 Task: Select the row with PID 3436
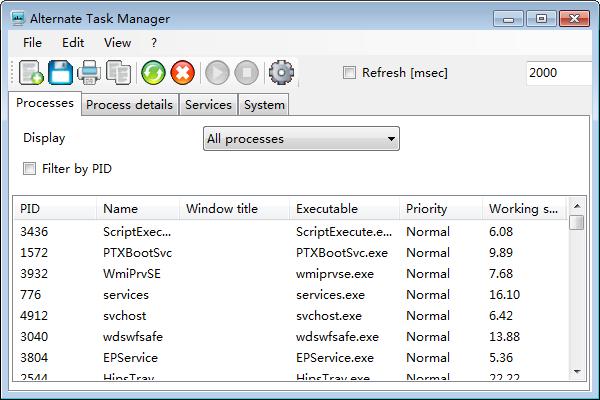[x=290, y=232]
